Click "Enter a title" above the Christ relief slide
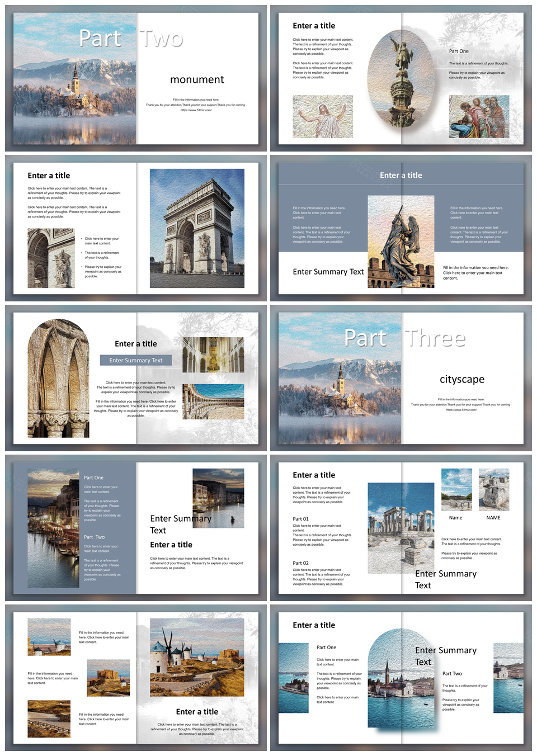The height and width of the screenshot is (756, 537). pyautogui.click(x=314, y=26)
